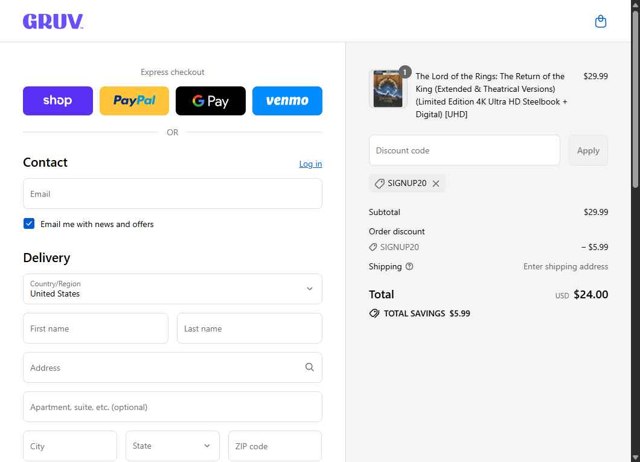The height and width of the screenshot is (462, 640).
Task: Choose PayPal express checkout
Action: [x=134, y=101]
